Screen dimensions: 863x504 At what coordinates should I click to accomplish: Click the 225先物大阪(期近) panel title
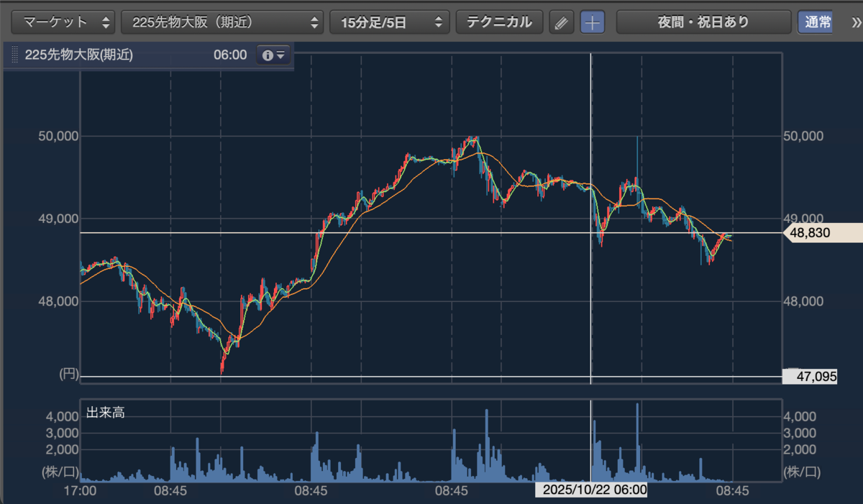[79, 55]
